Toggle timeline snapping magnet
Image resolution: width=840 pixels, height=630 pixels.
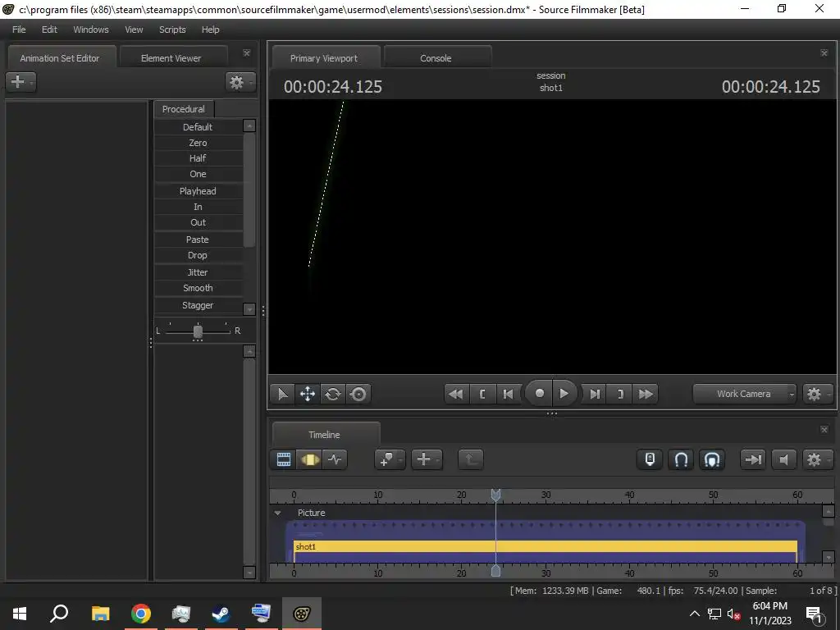tap(681, 459)
